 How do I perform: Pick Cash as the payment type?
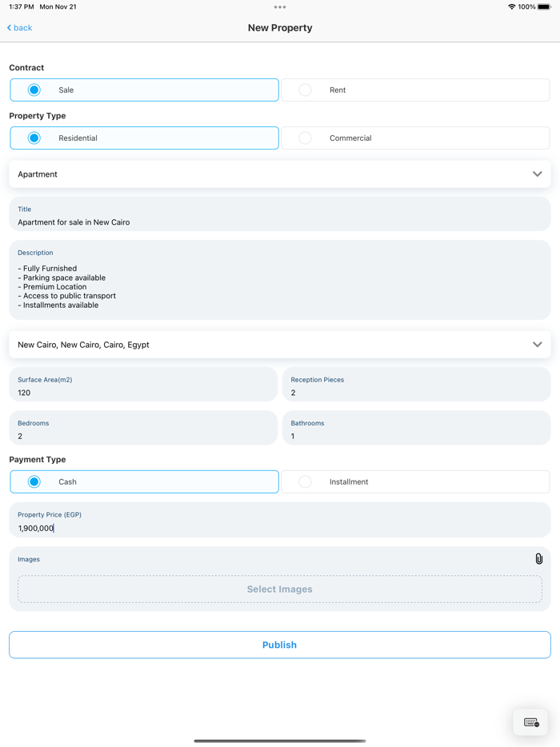pyautogui.click(x=144, y=481)
